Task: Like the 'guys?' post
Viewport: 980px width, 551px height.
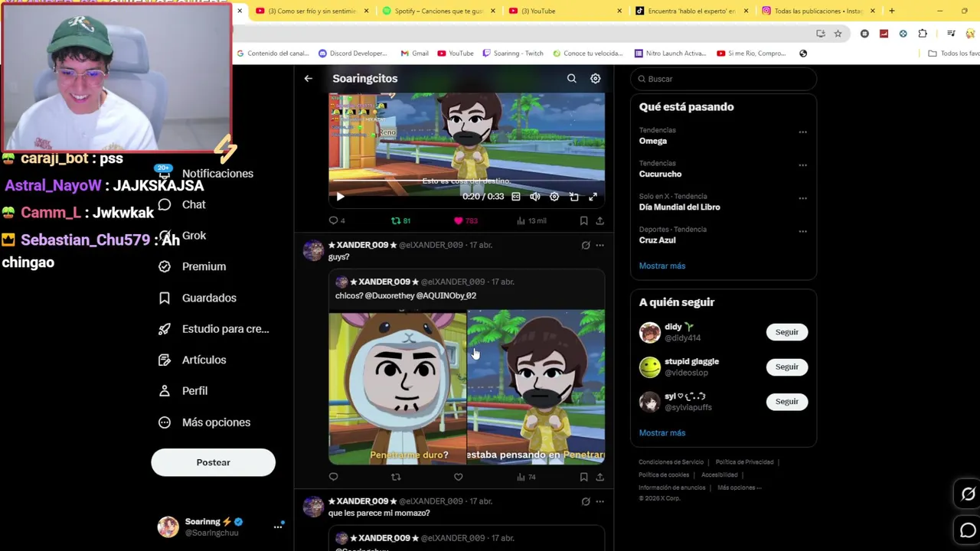Action: [x=458, y=477]
